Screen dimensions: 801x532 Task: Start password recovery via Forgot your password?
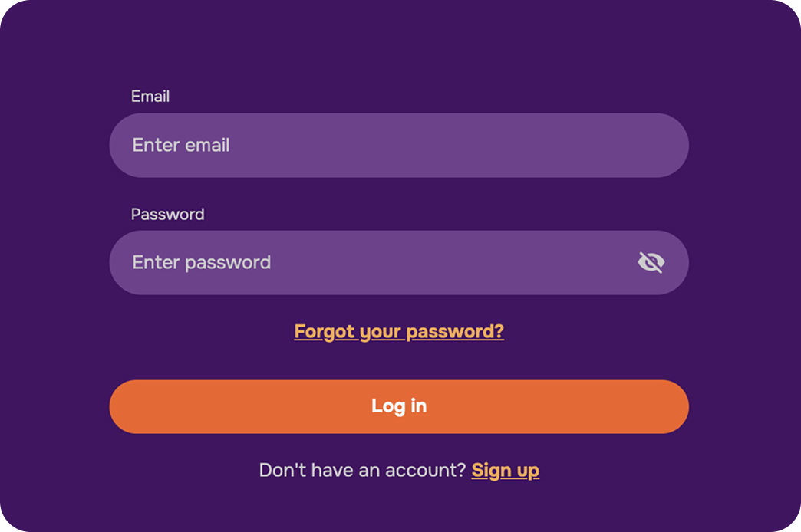[399, 331]
